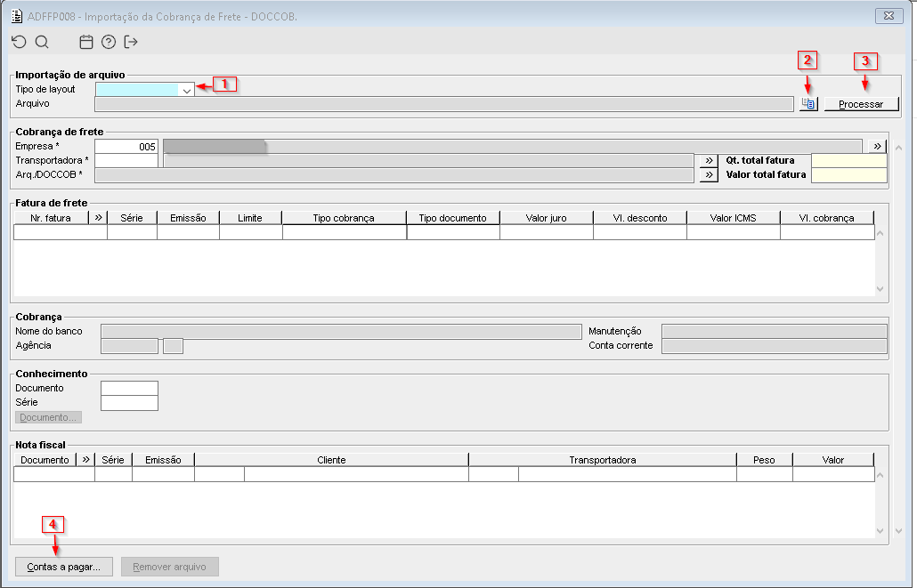The height and width of the screenshot is (588, 917).
Task: Click the Processar button
Action: point(861,104)
